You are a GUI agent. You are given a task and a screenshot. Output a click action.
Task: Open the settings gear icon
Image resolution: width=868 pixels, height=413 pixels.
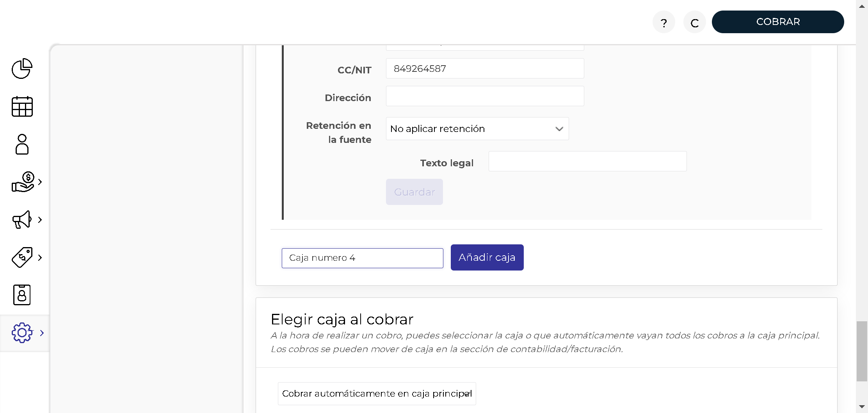tap(22, 333)
